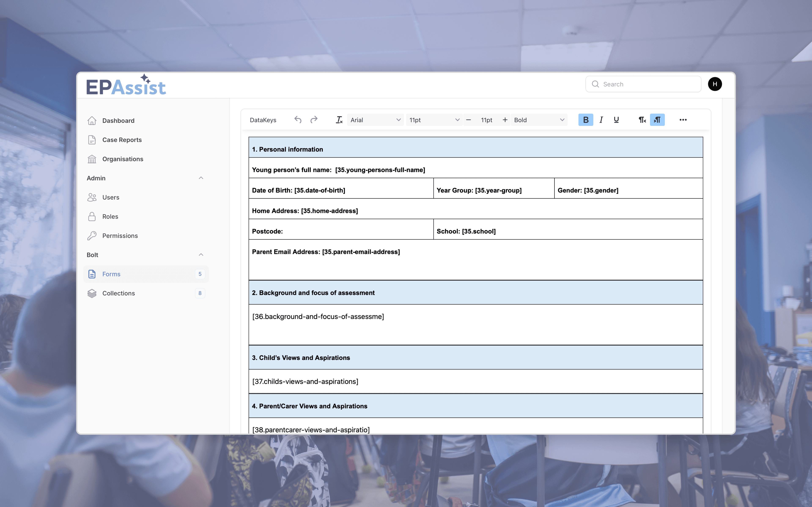Click the DataKeys button
This screenshot has width=812, height=507.
[x=263, y=120]
